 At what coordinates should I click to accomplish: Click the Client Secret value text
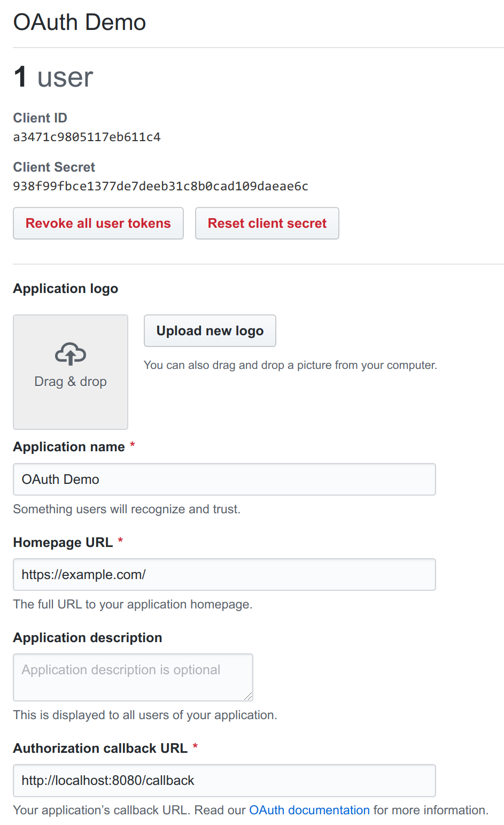pyautogui.click(x=161, y=187)
